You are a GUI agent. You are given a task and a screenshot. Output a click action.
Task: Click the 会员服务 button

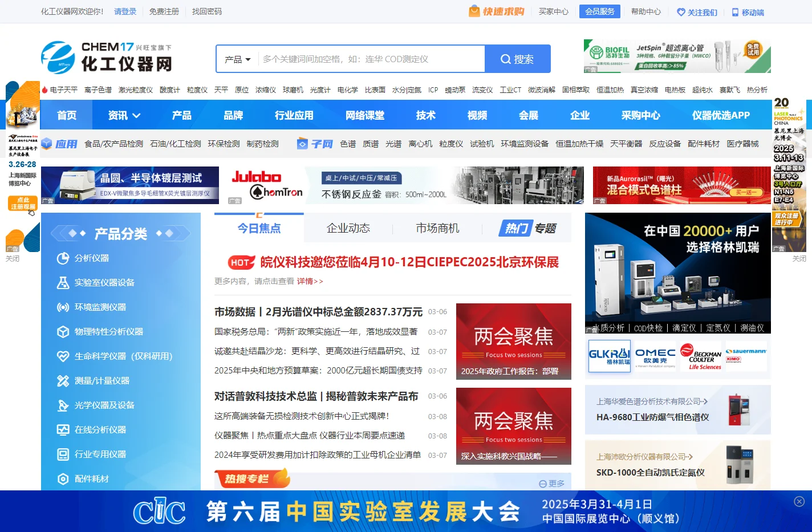pos(600,11)
